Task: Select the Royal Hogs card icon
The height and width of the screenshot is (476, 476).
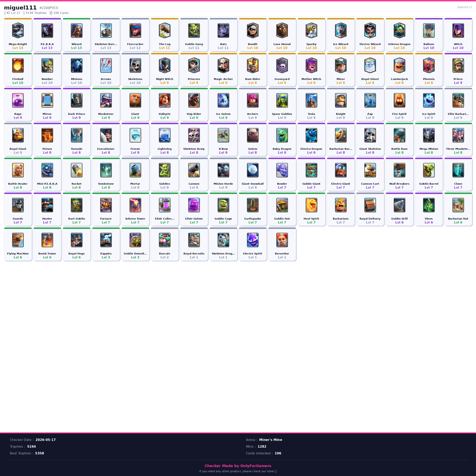Action: pyautogui.click(x=77, y=240)
